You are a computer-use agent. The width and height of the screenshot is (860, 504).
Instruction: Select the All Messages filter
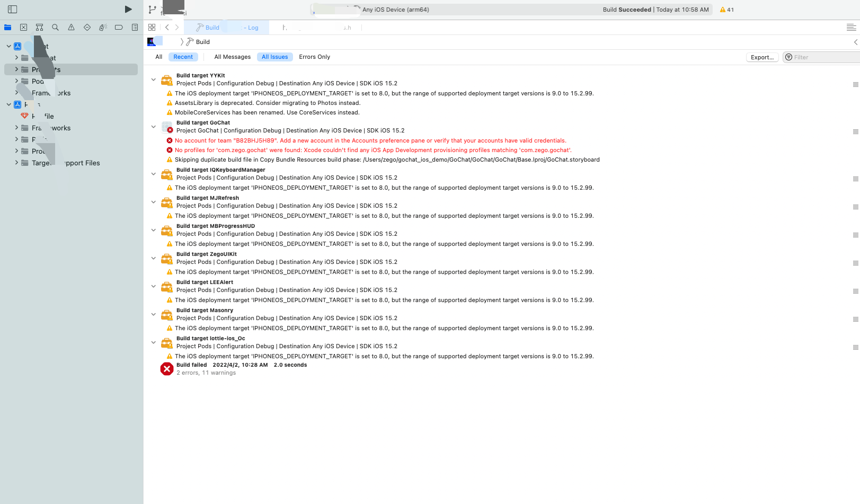pos(233,57)
